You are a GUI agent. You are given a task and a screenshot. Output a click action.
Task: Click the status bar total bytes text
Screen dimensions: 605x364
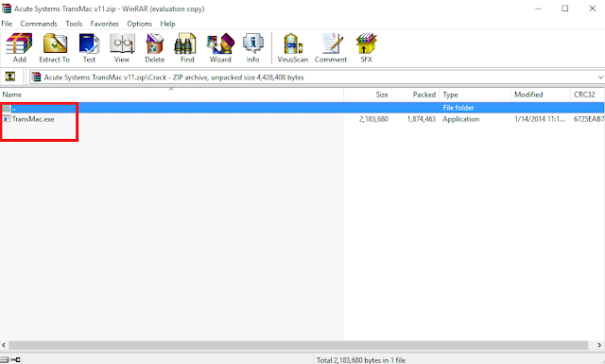coord(361,360)
